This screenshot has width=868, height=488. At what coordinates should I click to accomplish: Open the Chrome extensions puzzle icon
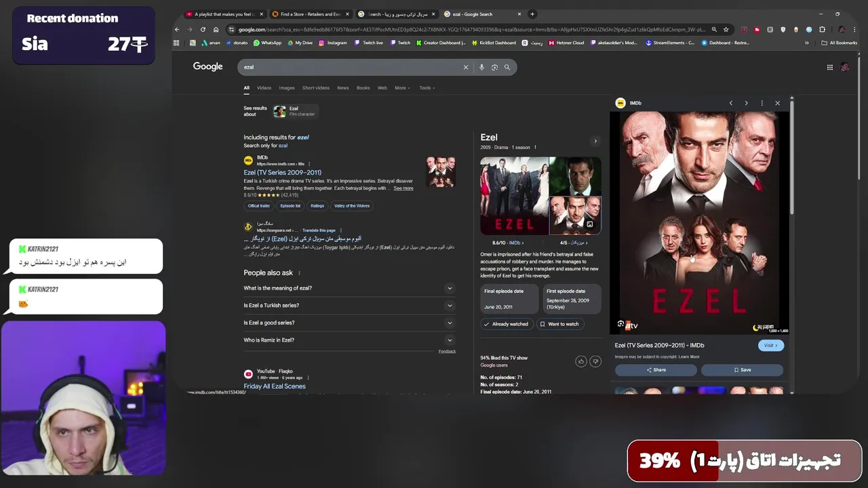tap(822, 30)
